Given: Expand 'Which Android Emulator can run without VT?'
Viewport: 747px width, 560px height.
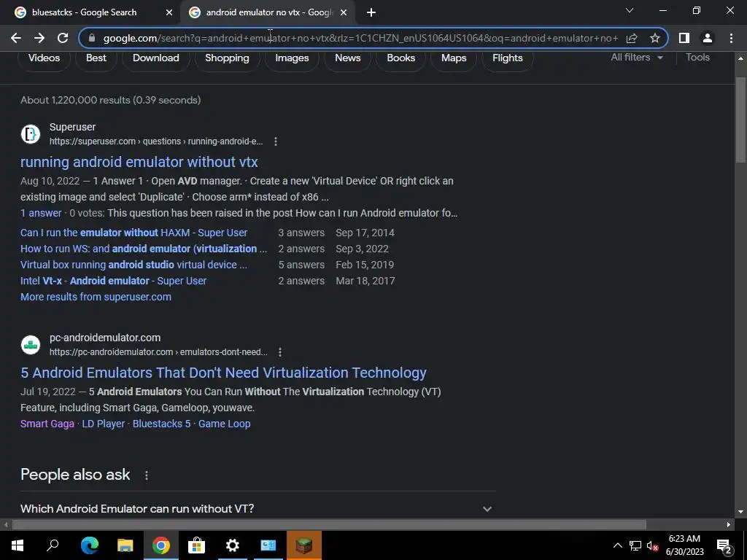Looking at the screenshot, I should [258, 508].
